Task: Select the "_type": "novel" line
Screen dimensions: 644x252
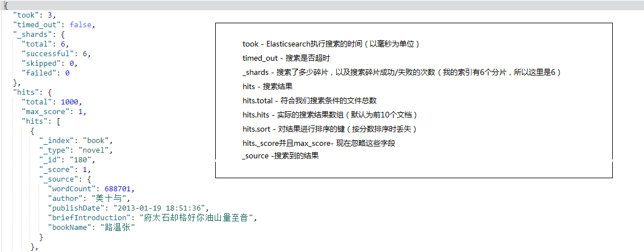Action: coord(76,150)
